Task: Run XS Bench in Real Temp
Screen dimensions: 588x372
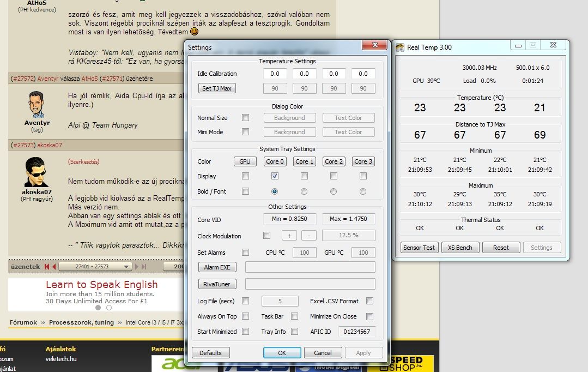Action: pyautogui.click(x=460, y=248)
